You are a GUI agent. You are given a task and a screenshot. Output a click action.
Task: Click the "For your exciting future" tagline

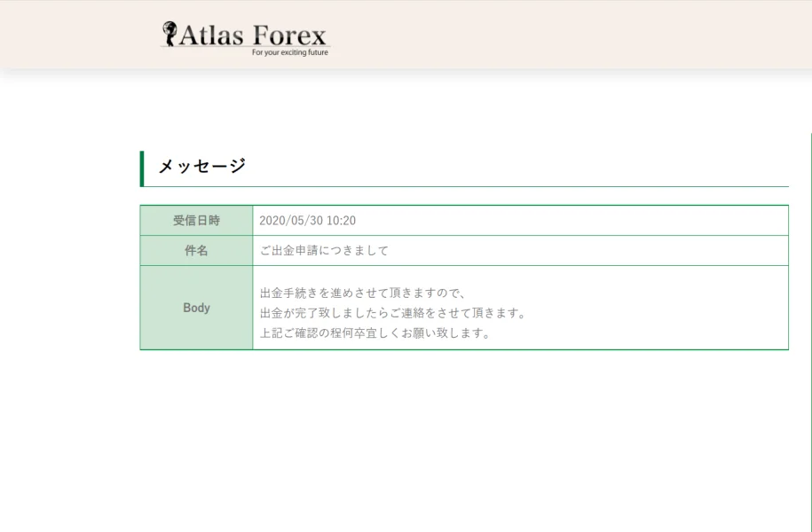coord(289,52)
